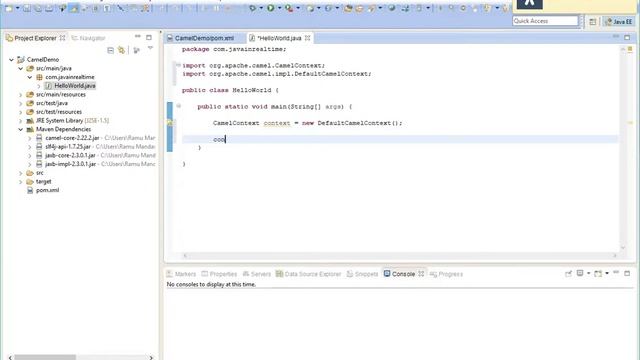
Task: Click the Print toolbar icon
Action: [49, 8]
